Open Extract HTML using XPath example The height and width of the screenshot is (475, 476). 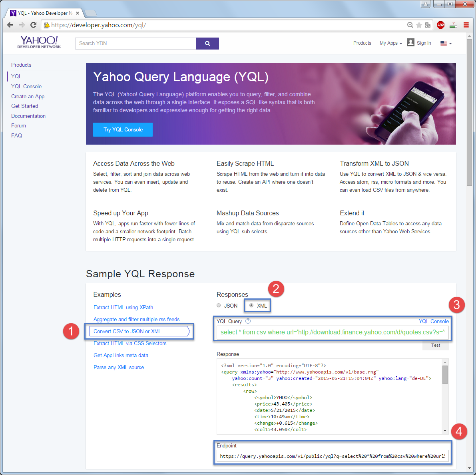[123, 308]
